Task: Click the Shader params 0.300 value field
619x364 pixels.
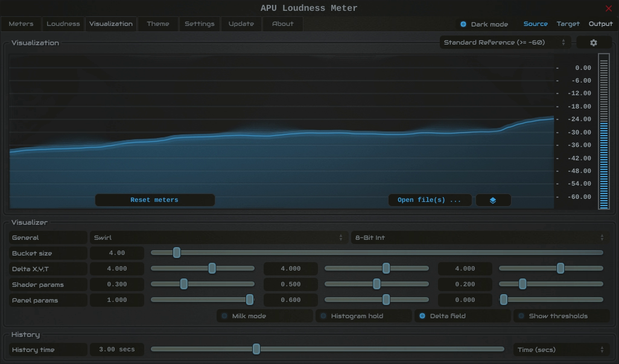Action: tap(117, 284)
